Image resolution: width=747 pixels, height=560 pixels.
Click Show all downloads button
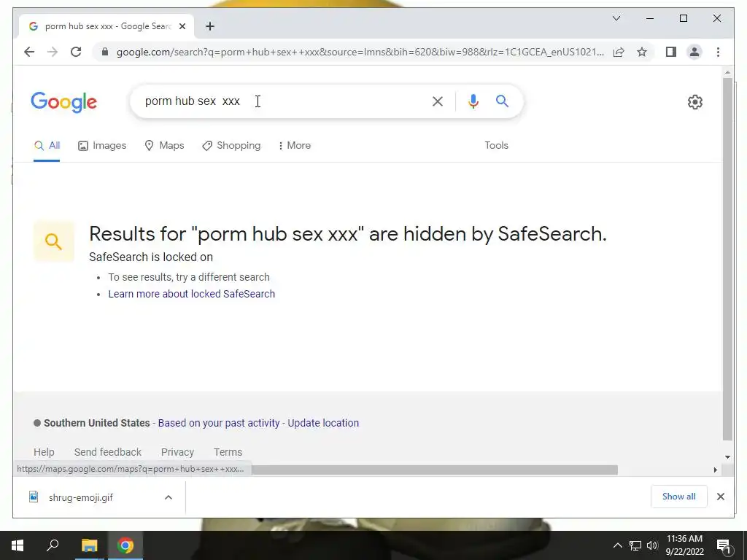point(678,497)
